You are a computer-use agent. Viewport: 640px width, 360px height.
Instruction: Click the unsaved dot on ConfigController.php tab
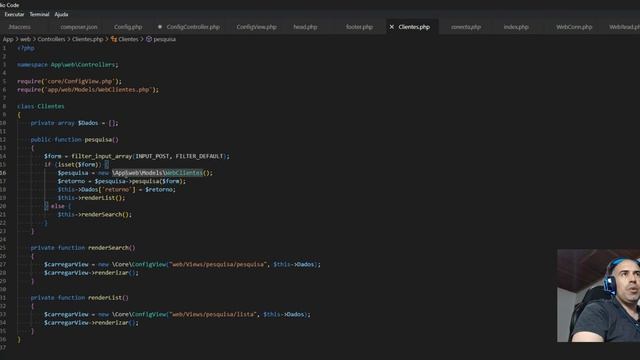(x=160, y=27)
